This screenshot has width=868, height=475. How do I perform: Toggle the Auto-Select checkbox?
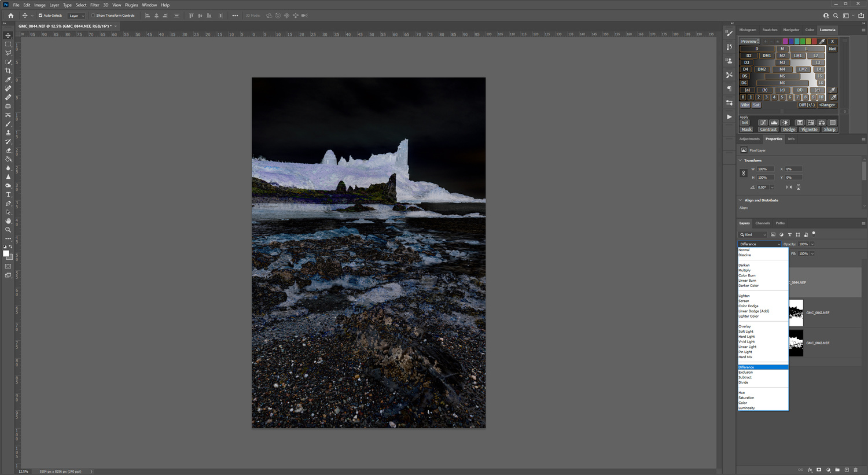pos(40,16)
